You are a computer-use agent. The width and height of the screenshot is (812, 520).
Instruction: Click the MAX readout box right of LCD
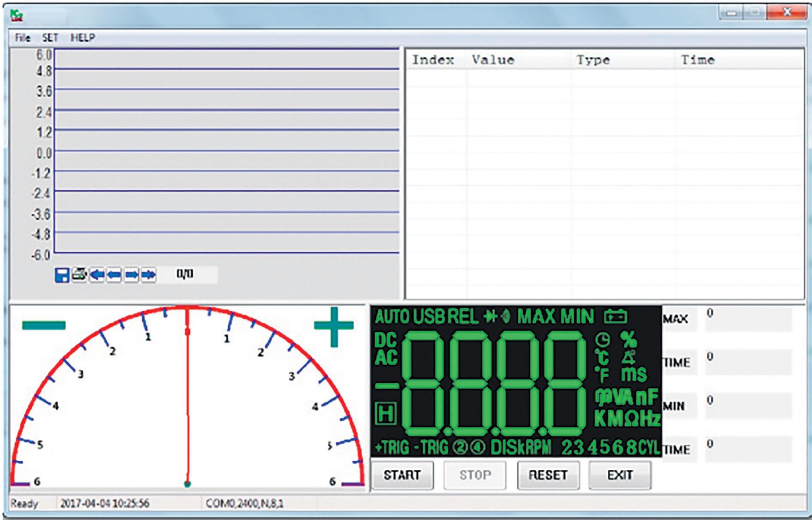coord(748,319)
